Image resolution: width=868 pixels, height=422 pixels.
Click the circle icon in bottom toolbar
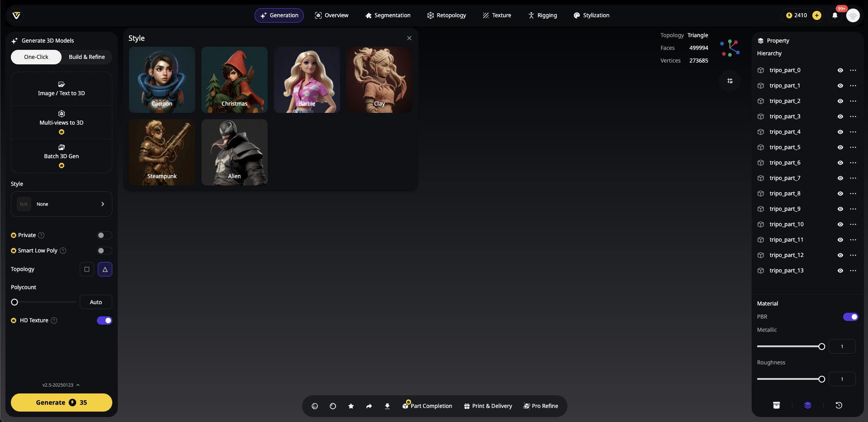tap(333, 406)
